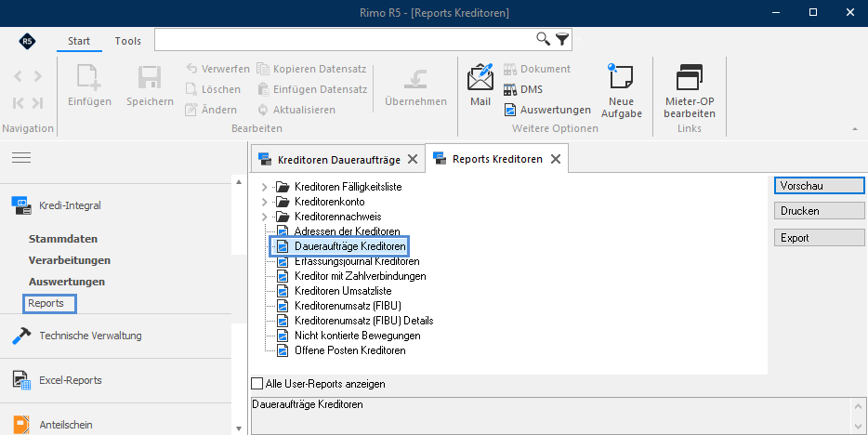
Task: Switch to the Tools ribbon tab
Action: coord(128,41)
